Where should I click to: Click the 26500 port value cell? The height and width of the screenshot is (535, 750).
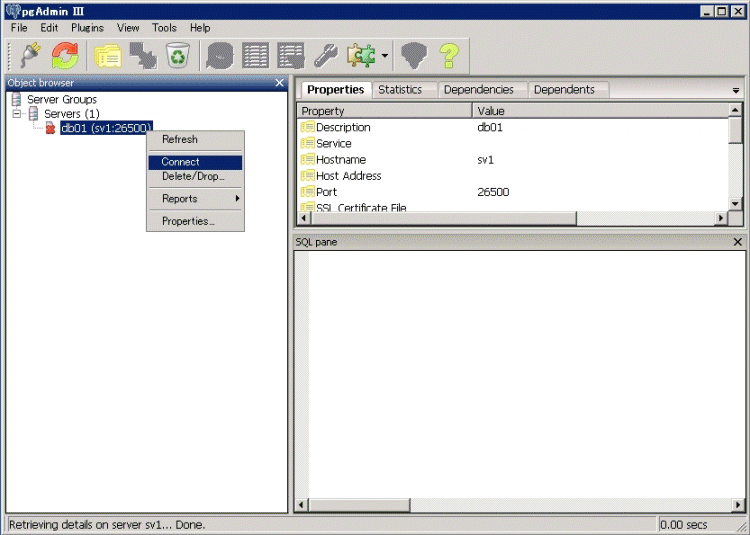tap(493, 192)
